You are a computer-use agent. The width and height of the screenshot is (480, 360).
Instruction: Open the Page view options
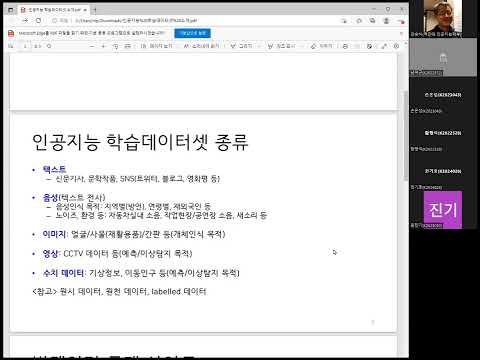(157, 46)
